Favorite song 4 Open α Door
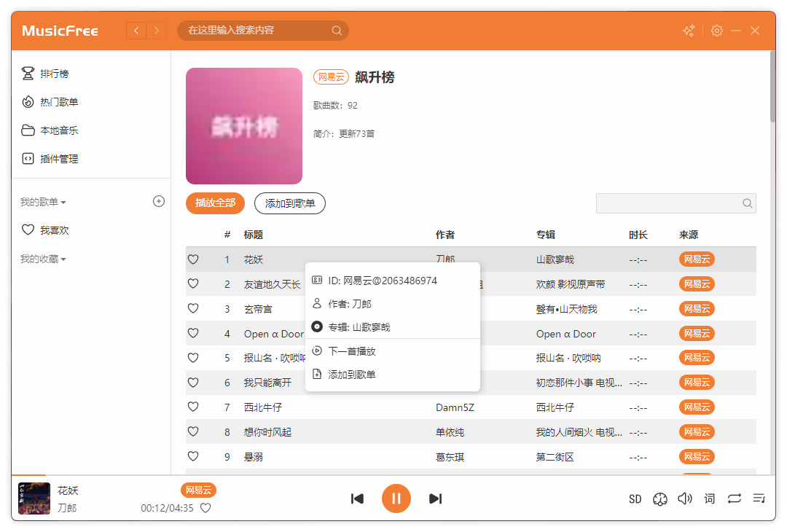 coord(193,333)
